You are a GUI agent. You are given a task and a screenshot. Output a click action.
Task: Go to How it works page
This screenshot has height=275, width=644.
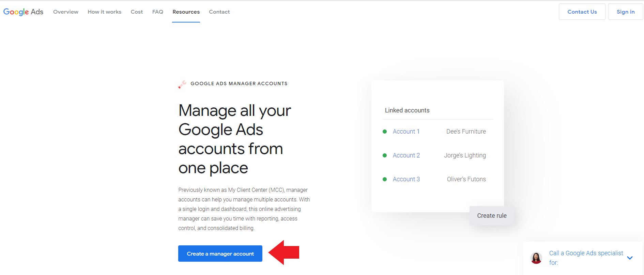(104, 12)
